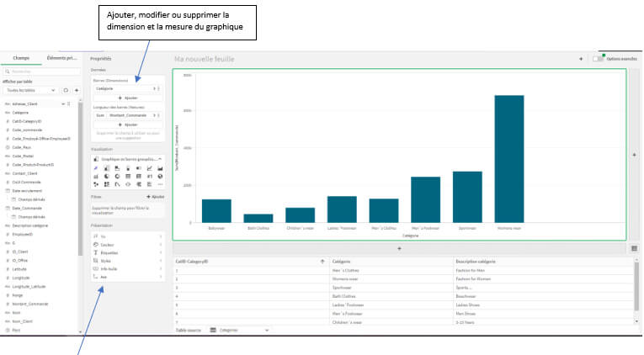Click the Code_Pays globe field icon
Screen dimensions: 644x355
click(x=8, y=147)
